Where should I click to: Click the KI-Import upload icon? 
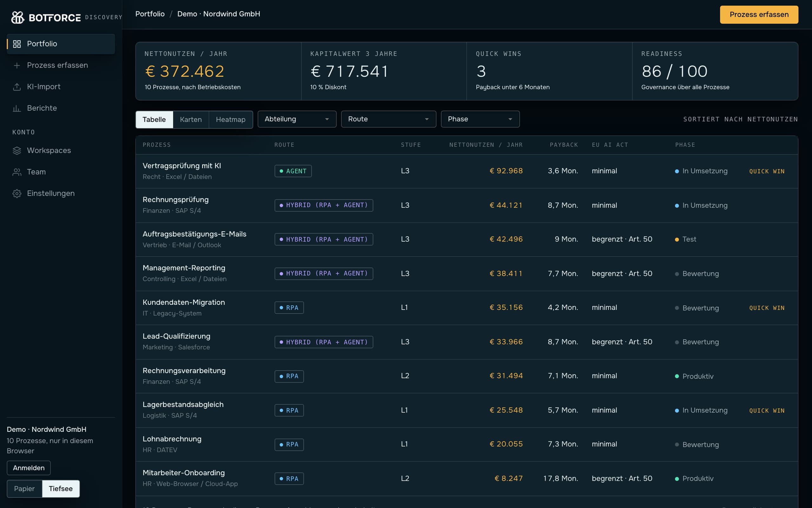(17, 87)
